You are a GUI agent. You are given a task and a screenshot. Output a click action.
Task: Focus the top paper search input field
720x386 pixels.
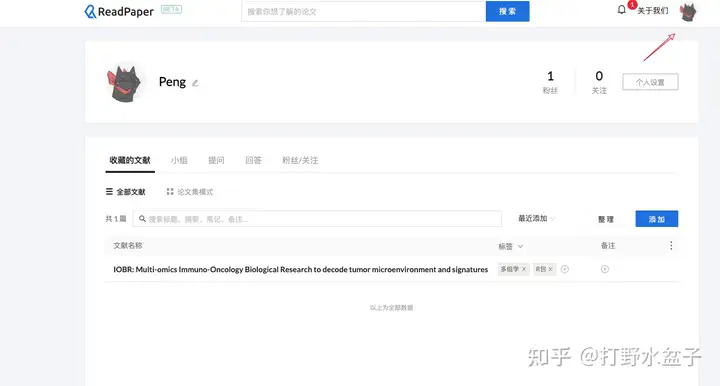click(x=364, y=11)
